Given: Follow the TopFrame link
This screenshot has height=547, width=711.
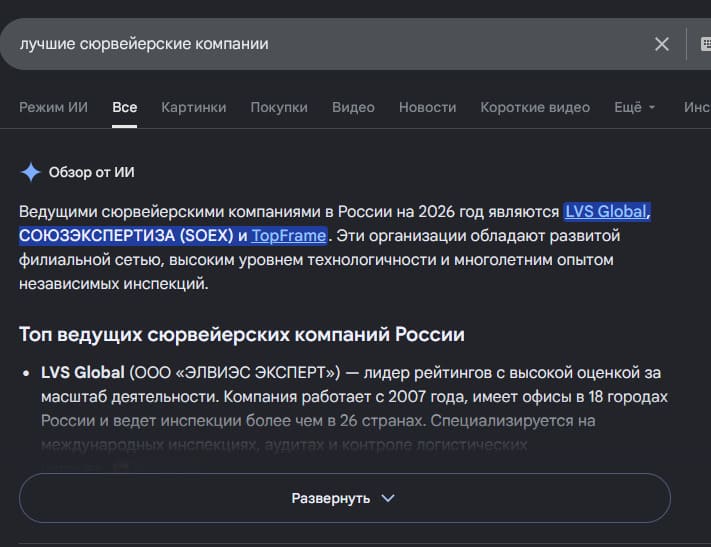Looking at the screenshot, I should (288, 235).
